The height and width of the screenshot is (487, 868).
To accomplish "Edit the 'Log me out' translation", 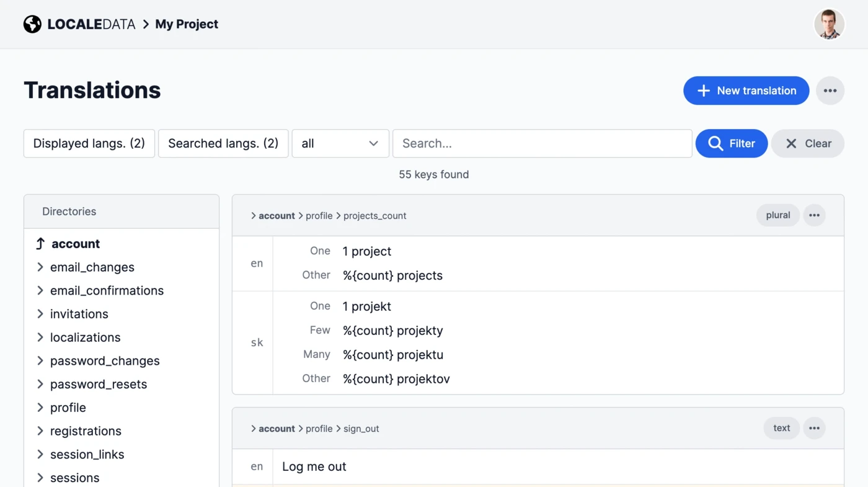I will point(314,467).
